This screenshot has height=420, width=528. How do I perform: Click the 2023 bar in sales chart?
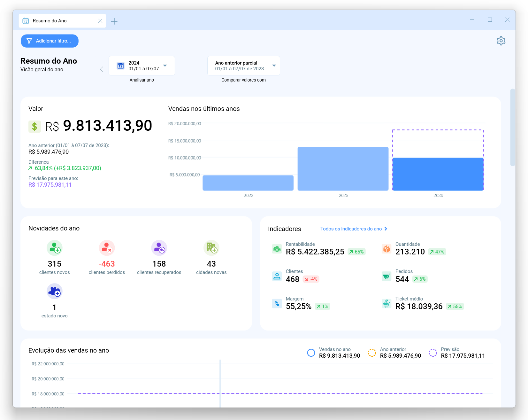click(343, 169)
